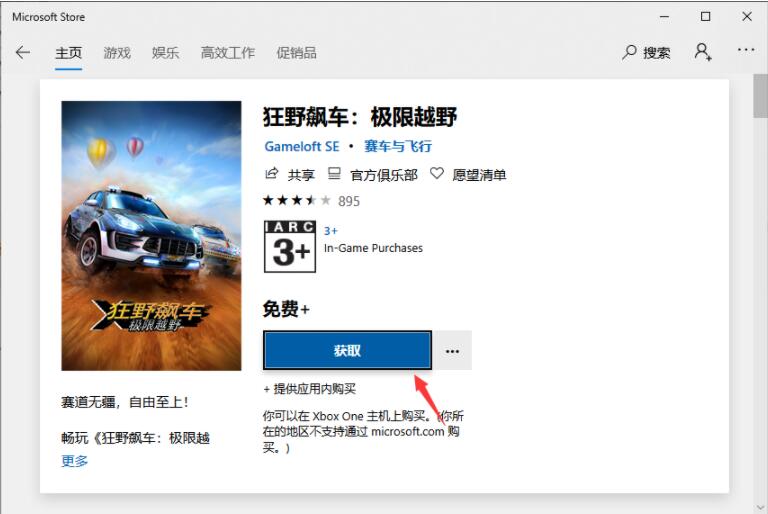
Task: Minimize the Microsoft Store window
Action: click(665, 17)
